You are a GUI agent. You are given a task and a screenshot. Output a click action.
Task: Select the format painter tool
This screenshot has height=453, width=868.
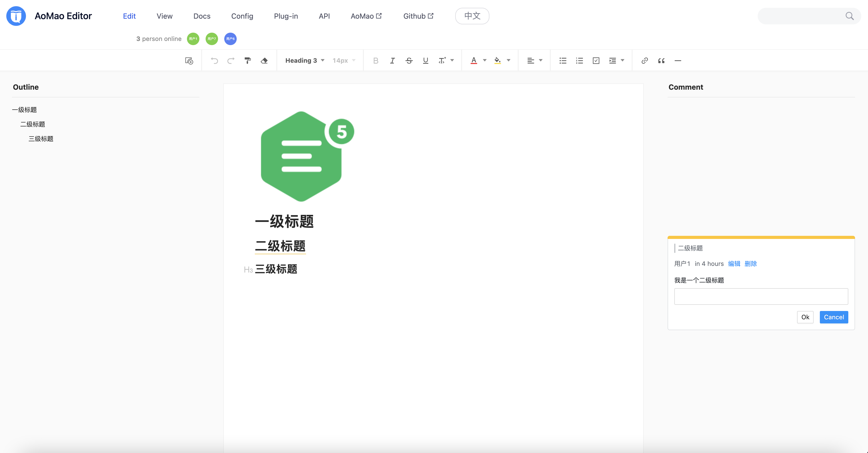tap(248, 61)
